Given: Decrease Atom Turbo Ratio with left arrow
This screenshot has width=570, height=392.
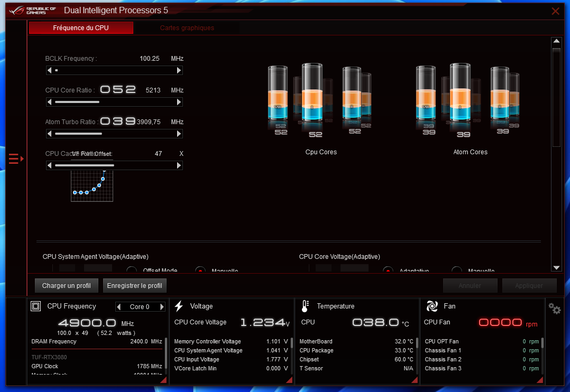Looking at the screenshot, I should [50, 134].
